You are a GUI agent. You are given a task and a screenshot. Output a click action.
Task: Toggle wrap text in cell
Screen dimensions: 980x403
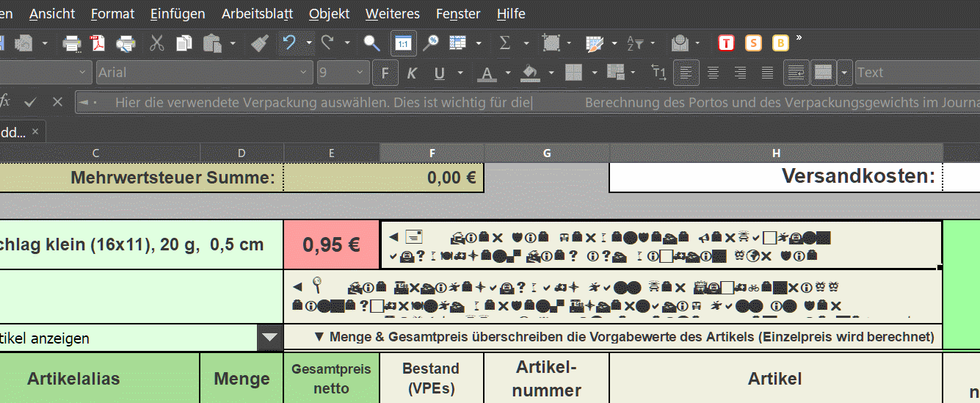pyautogui.click(x=796, y=73)
